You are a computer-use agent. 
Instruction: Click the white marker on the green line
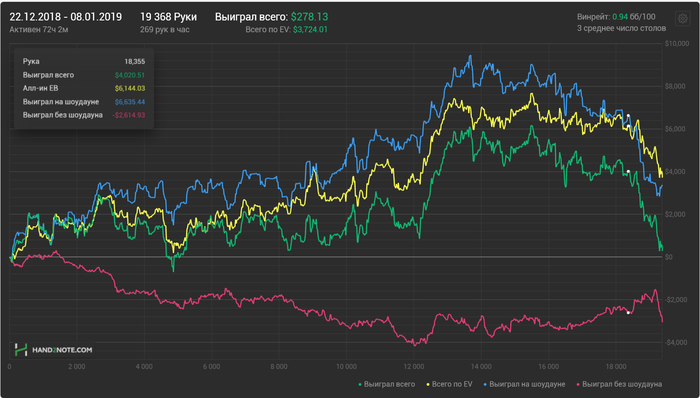628,171
